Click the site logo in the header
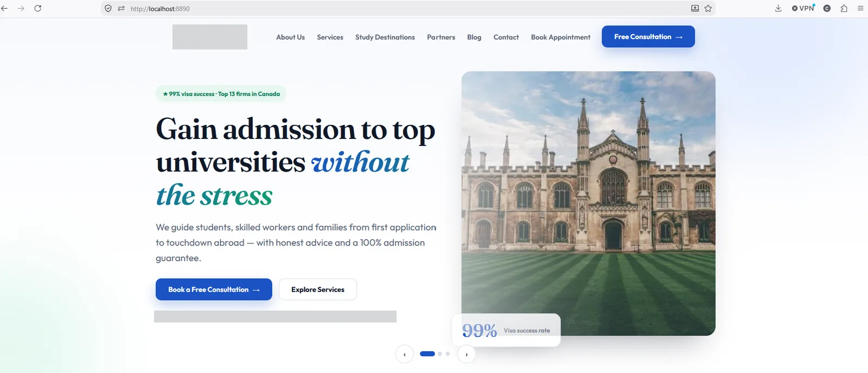868x373 pixels. coord(210,37)
